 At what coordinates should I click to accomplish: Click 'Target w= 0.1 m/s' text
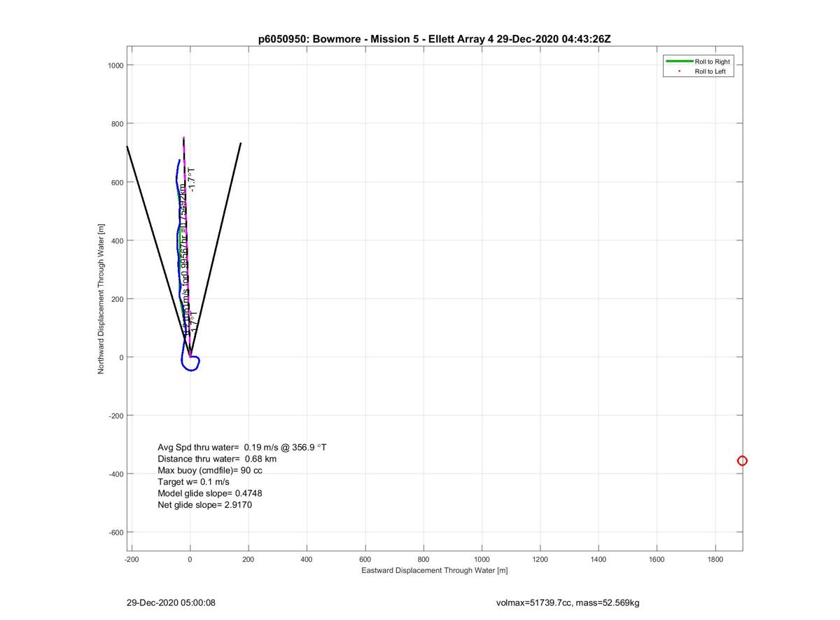(194, 482)
